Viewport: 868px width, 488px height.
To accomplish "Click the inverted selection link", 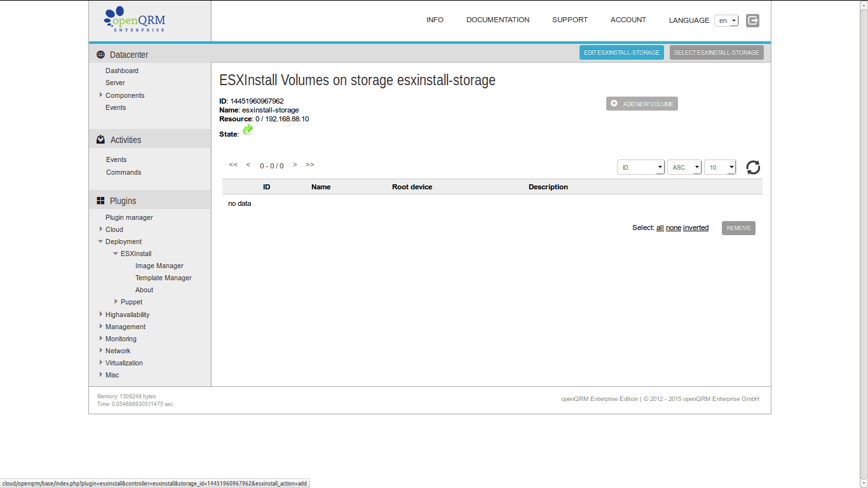I will [696, 228].
